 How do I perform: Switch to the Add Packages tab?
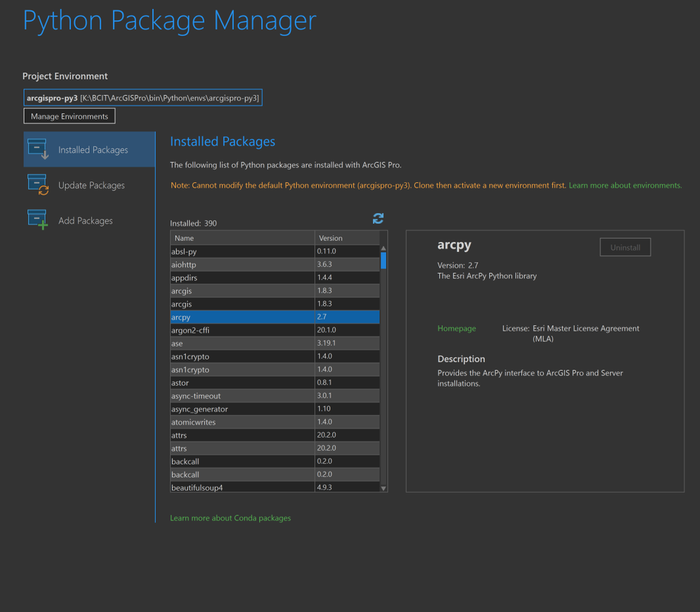tap(85, 221)
